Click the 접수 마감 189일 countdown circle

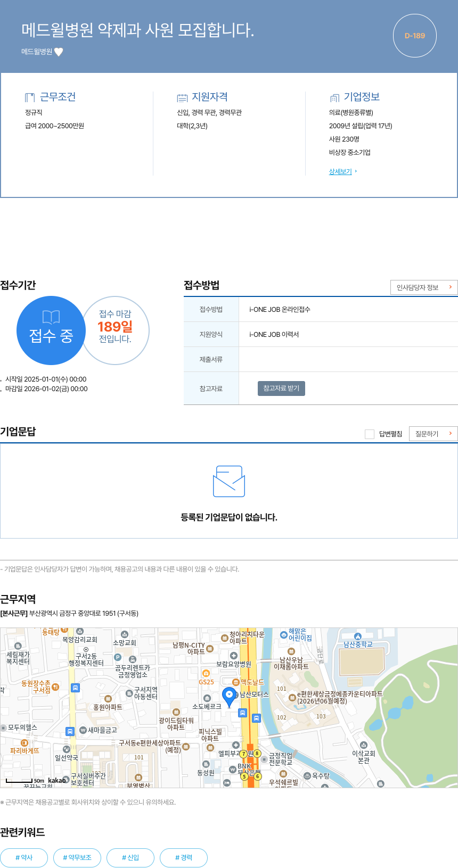coord(115,330)
